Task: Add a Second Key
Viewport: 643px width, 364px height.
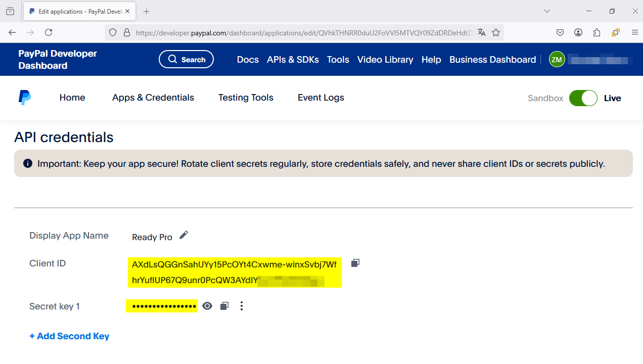Action: pos(69,336)
